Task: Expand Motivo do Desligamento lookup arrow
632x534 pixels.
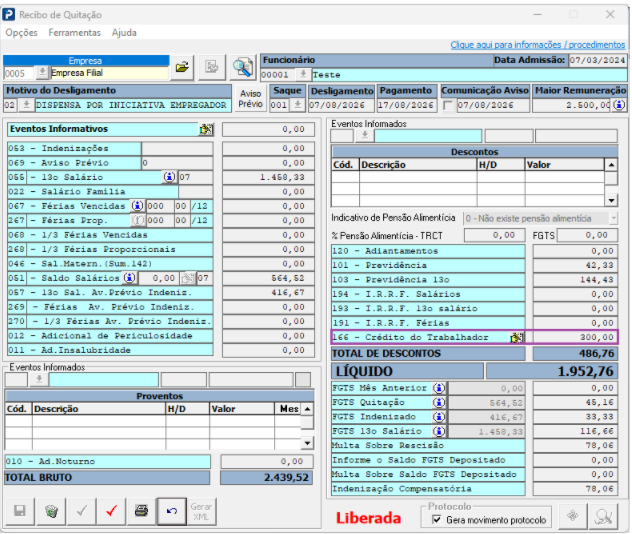Action: (26, 105)
